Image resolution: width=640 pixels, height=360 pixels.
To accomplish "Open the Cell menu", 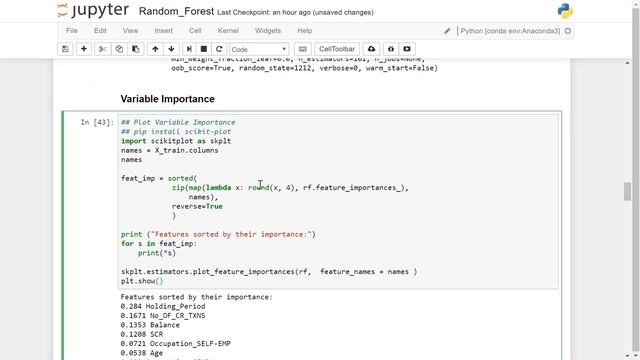I will tap(195, 31).
